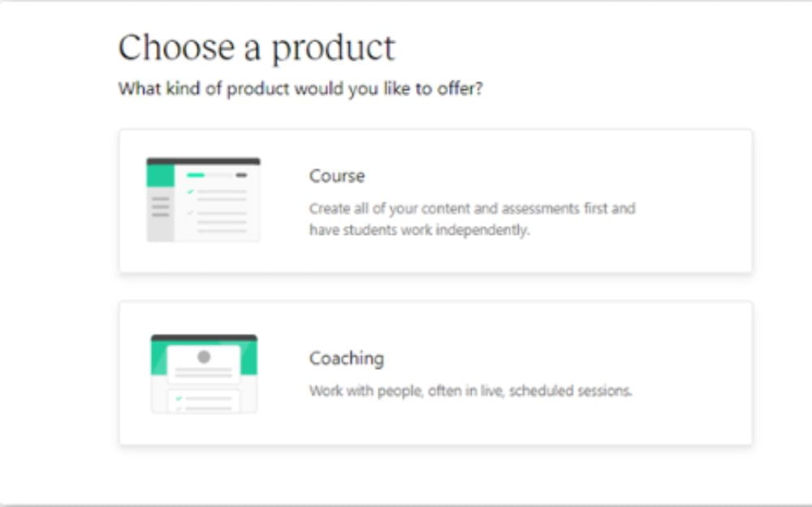Click the green banner of Coaching illustration
Viewport: 812px width, 507px height.
tap(204, 357)
